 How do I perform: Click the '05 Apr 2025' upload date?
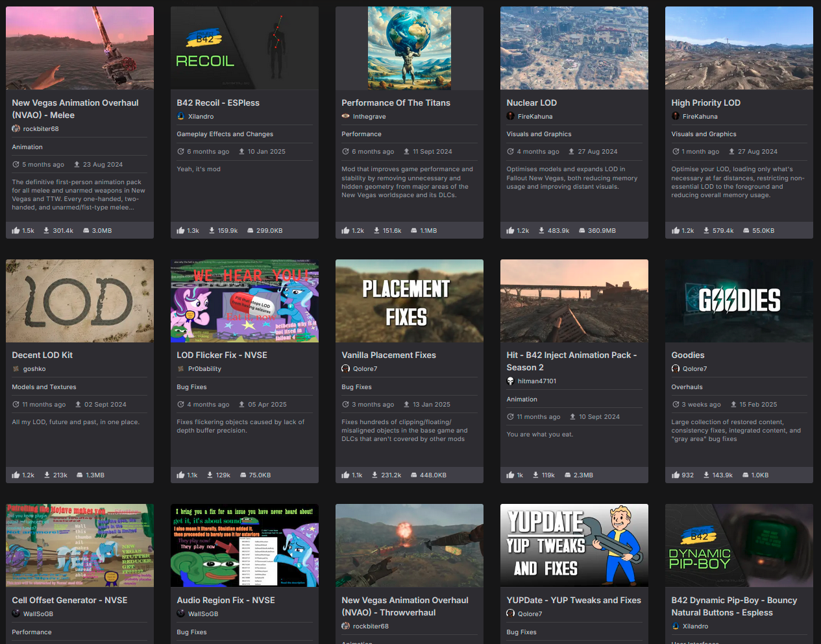pyautogui.click(x=267, y=405)
